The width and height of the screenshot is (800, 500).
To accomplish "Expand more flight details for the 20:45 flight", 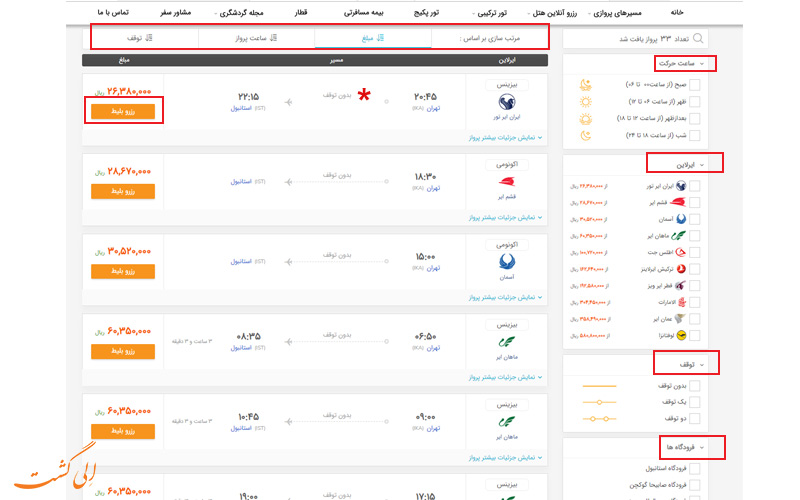I will [x=506, y=138].
